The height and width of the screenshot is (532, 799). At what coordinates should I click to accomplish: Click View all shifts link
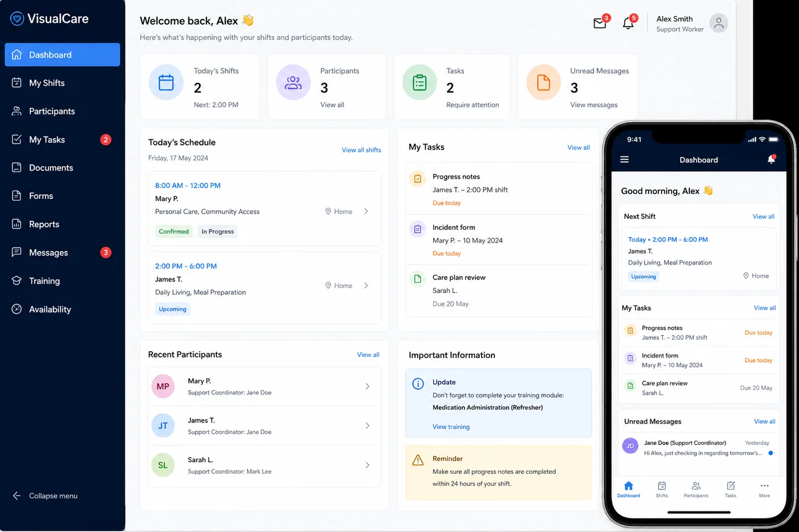[x=361, y=150]
